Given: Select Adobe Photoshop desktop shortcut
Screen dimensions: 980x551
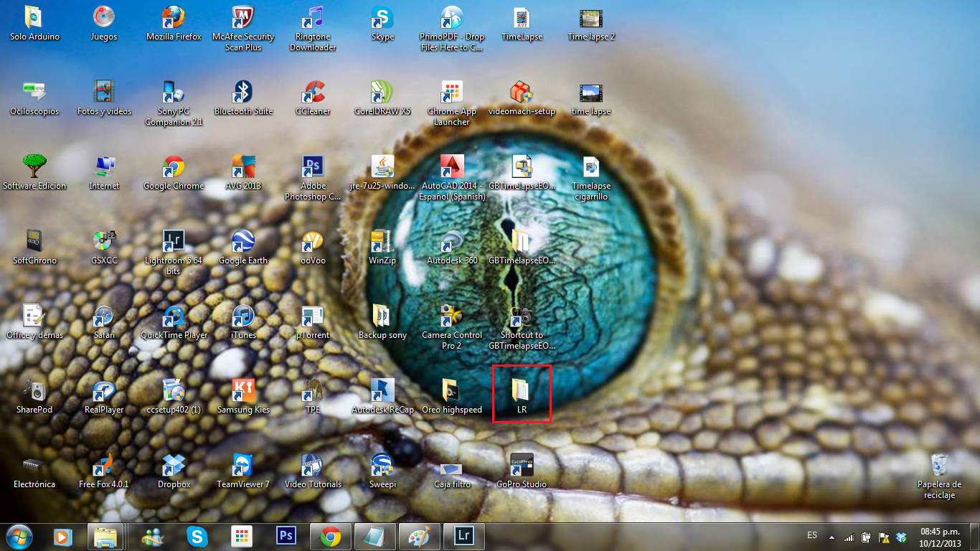Looking at the screenshot, I should coord(313,178).
